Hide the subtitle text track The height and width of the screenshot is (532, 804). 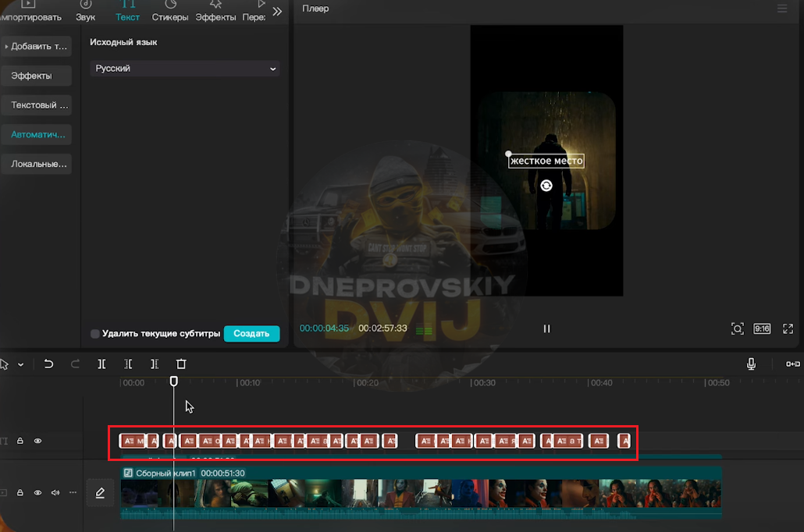point(37,441)
